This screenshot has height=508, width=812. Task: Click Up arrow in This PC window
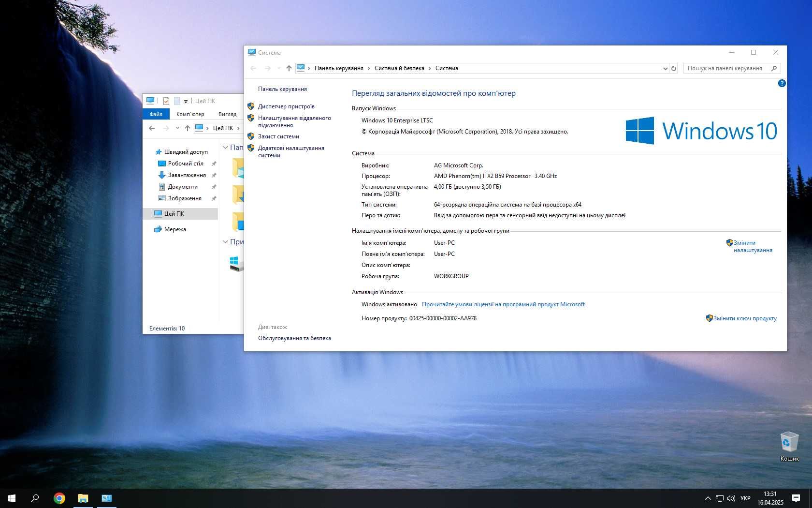[x=187, y=128]
